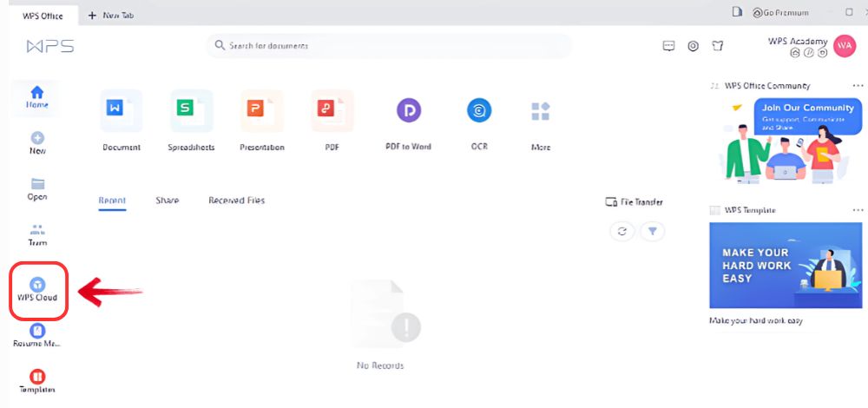Open the Team section in sidebar
Screen dimensions: 868x408
coord(37,234)
